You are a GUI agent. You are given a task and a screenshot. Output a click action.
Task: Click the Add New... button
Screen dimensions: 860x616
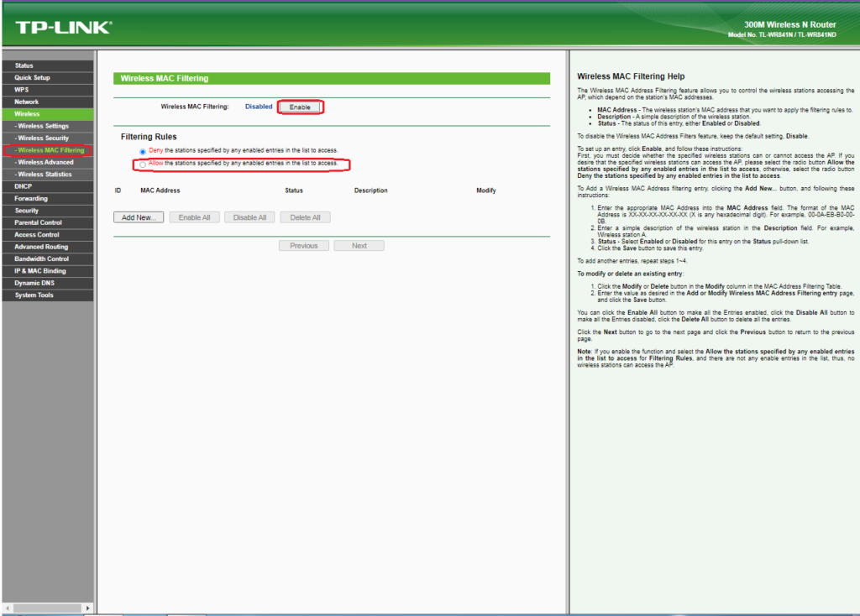pyautogui.click(x=139, y=217)
